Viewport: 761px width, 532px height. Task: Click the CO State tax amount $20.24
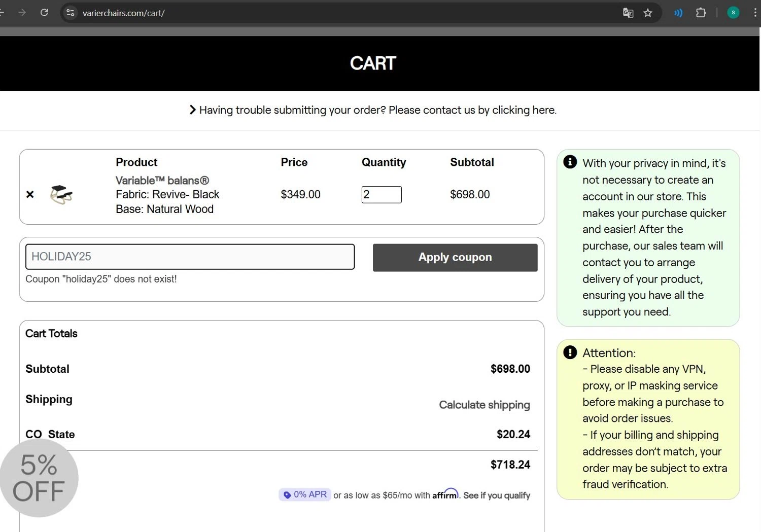click(x=513, y=434)
